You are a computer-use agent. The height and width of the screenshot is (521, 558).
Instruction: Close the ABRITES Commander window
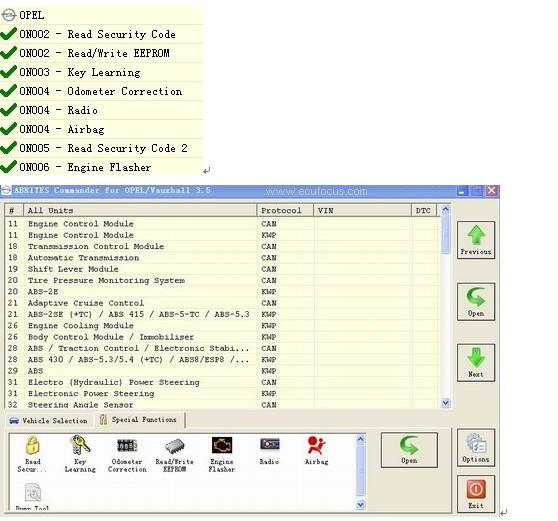[492, 191]
